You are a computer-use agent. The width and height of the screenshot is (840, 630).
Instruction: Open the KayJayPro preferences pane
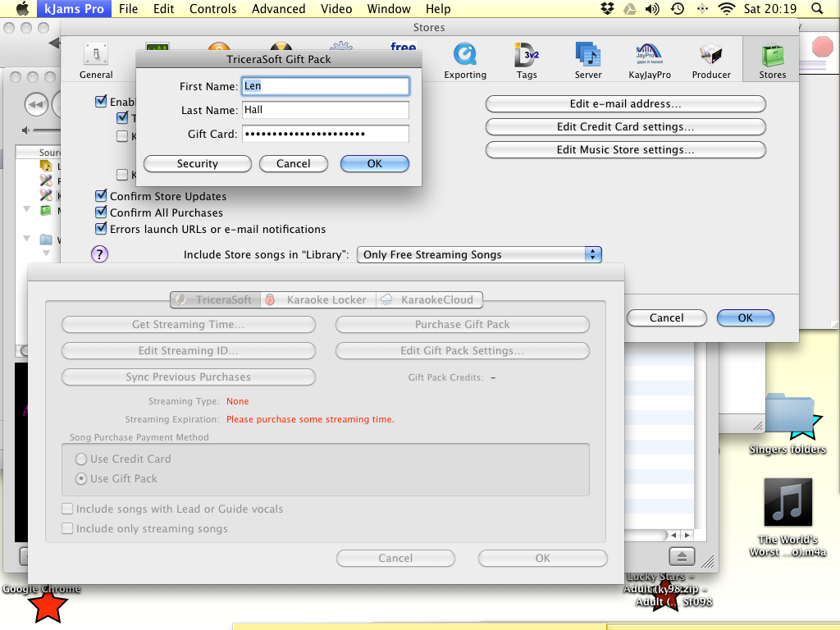(649, 60)
